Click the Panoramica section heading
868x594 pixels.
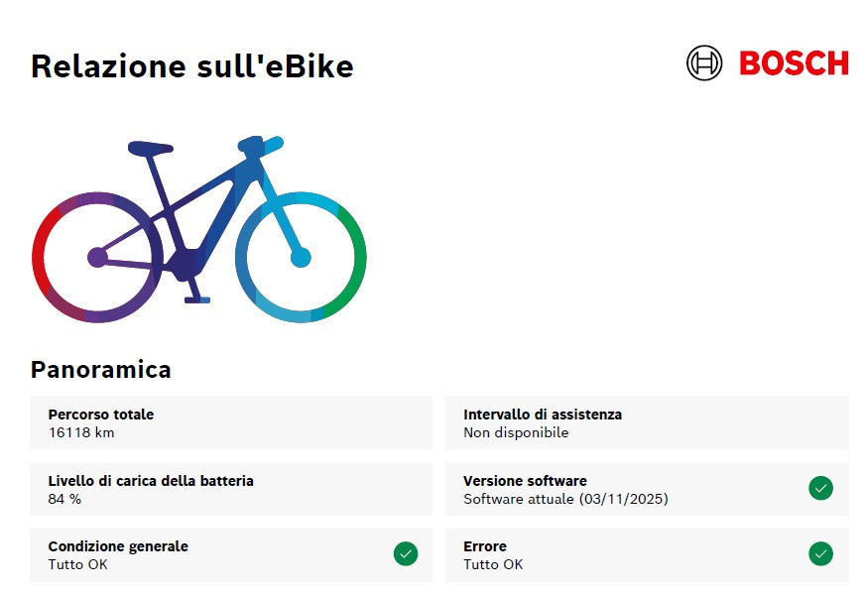pos(101,370)
